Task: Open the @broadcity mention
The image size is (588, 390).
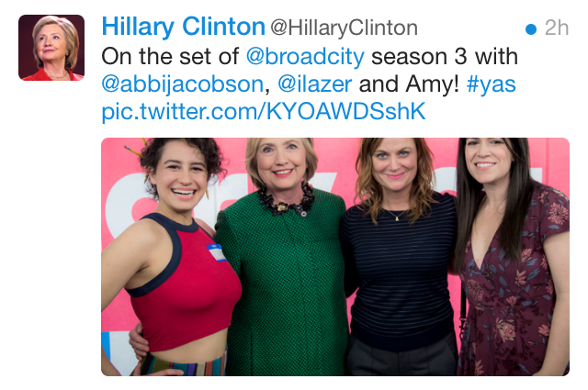Action: pyautogui.click(x=305, y=57)
